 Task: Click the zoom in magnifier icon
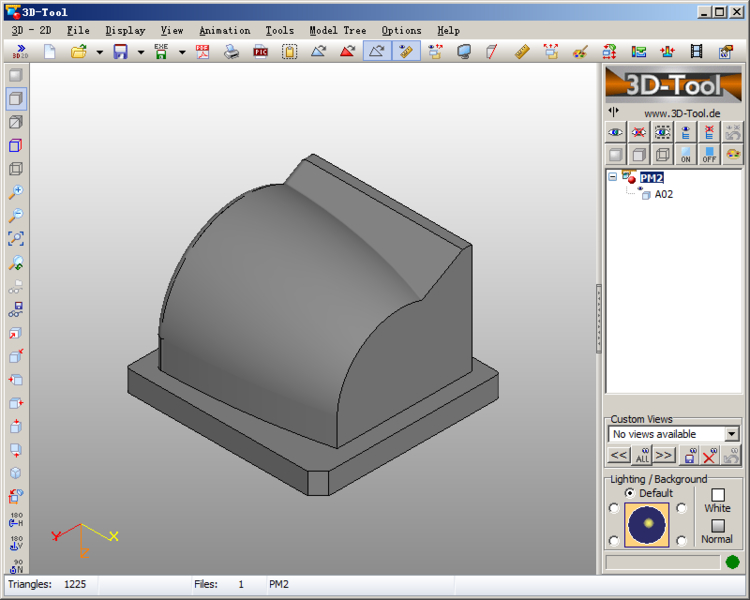point(16,191)
